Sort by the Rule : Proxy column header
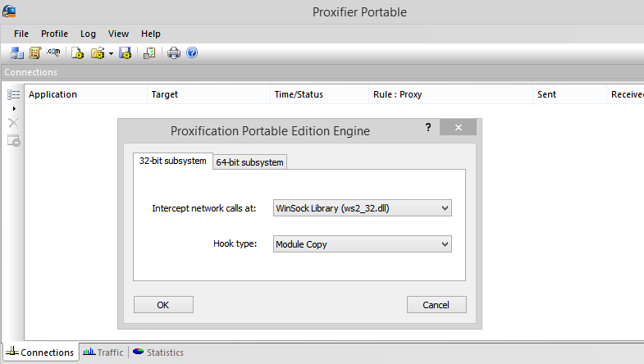 [x=451, y=94]
